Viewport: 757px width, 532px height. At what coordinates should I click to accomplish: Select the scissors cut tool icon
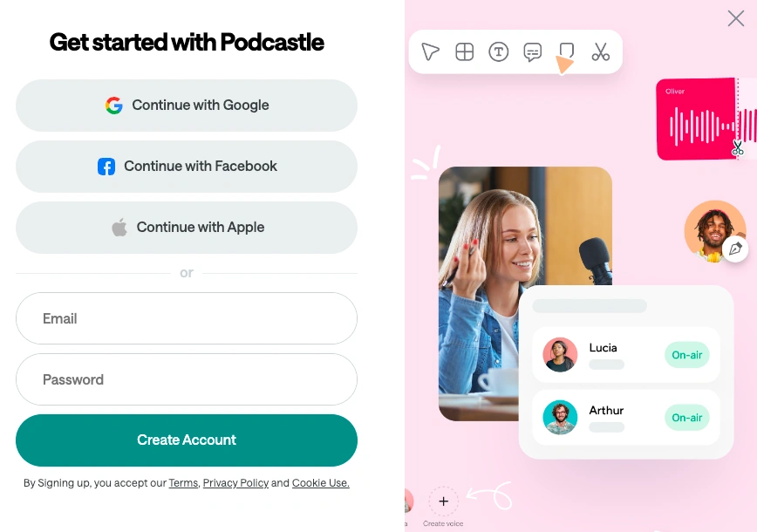click(x=600, y=52)
